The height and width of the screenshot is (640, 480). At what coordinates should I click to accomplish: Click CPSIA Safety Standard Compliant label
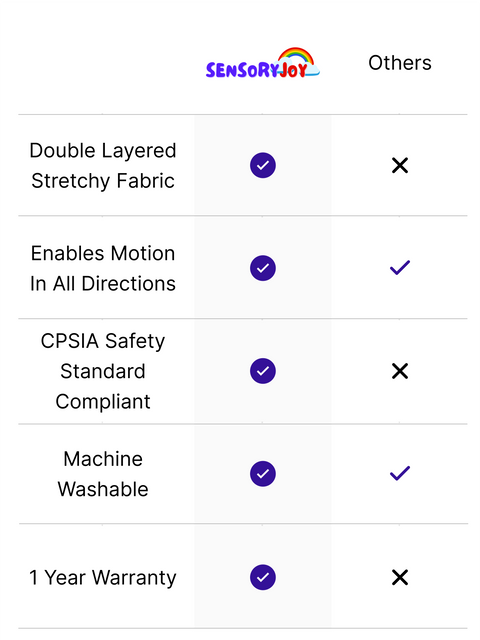[x=103, y=371]
